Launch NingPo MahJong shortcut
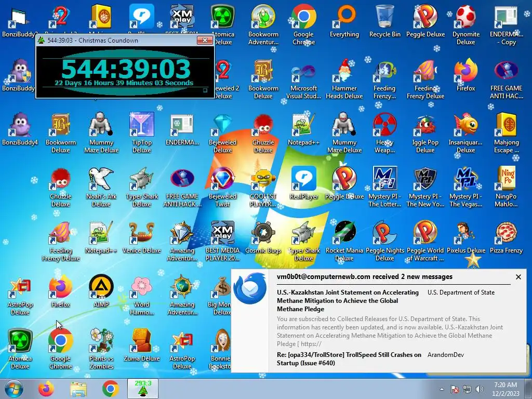 click(506, 187)
